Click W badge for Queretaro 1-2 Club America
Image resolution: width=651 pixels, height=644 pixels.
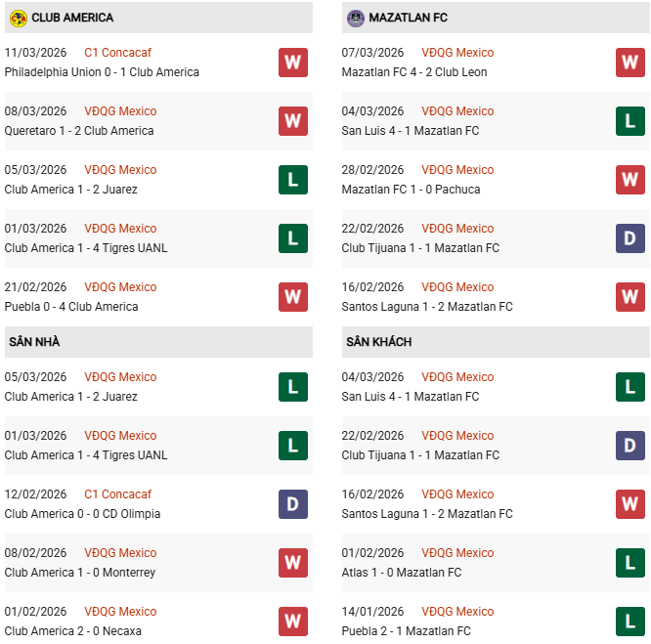(x=293, y=121)
